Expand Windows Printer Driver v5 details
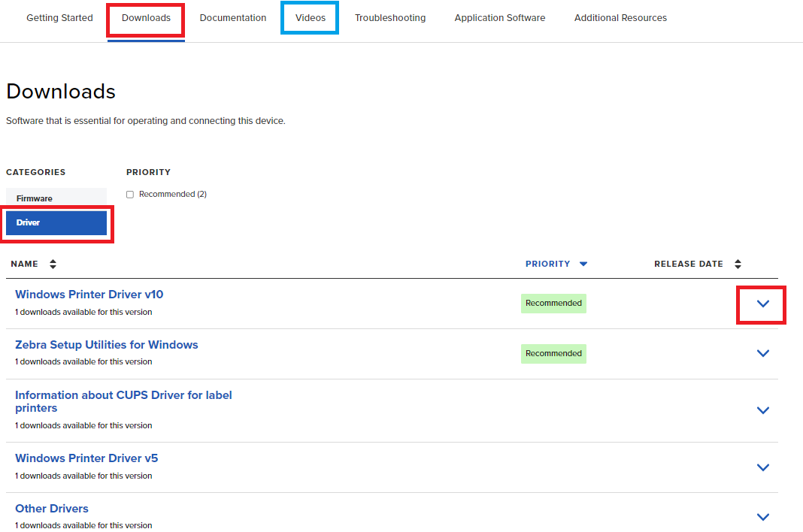This screenshot has width=803, height=532. [762, 467]
